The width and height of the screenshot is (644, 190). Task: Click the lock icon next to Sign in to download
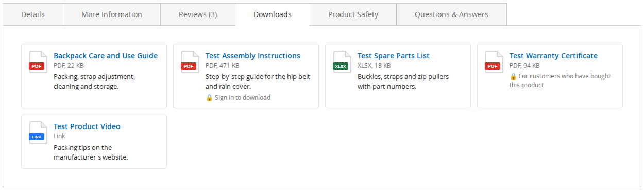click(209, 97)
